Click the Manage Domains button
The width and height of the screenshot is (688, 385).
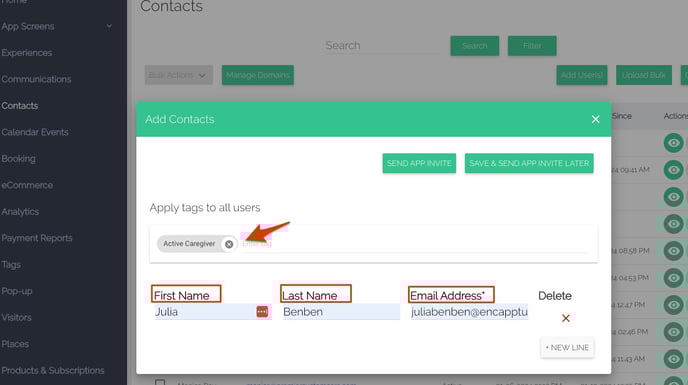coord(258,75)
